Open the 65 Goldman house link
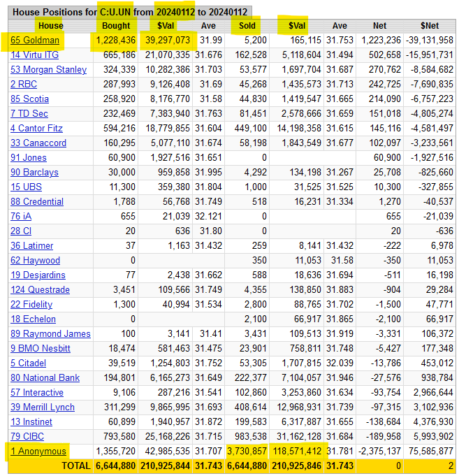 click(35, 40)
